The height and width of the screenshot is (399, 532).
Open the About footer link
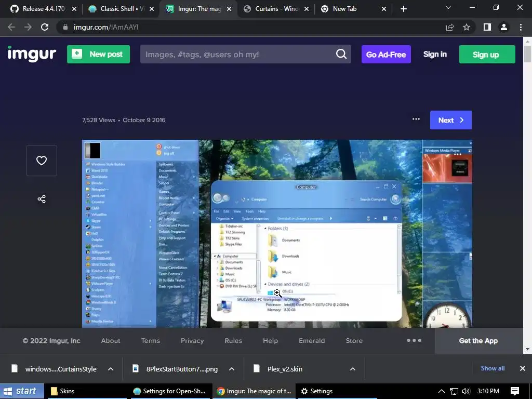(x=111, y=341)
